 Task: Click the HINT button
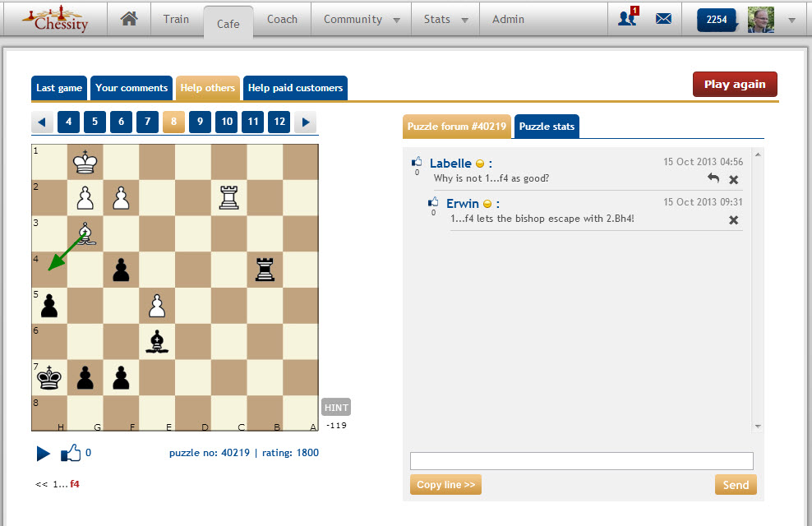point(336,408)
